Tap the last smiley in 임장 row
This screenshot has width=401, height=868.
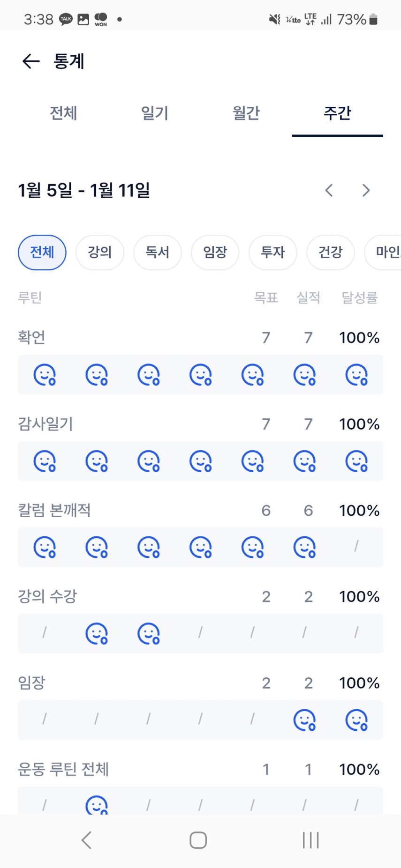[356, 720]
